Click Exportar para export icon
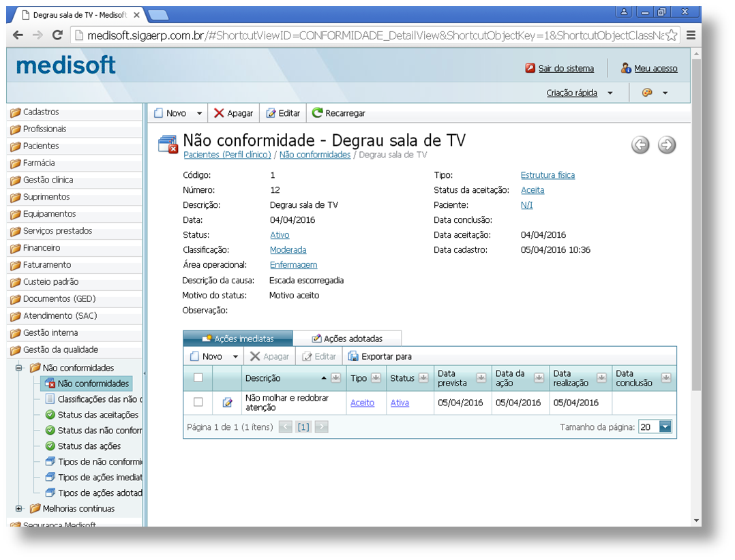The height and width of the screenshot is (560, 735). coord(353,356)
